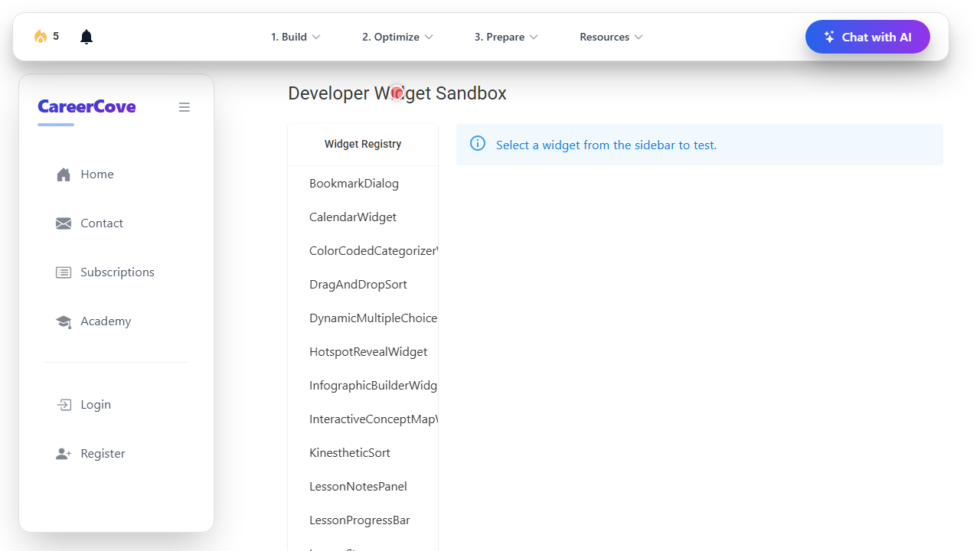Collapse sidebar with the hamburger icon
Screen dimensions: 980x551
pyautogui.click(x=185, y=107)
